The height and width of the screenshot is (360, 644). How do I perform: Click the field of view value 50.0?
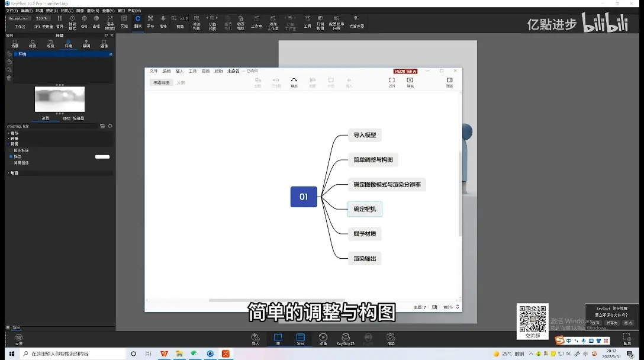tap(183, 18)
